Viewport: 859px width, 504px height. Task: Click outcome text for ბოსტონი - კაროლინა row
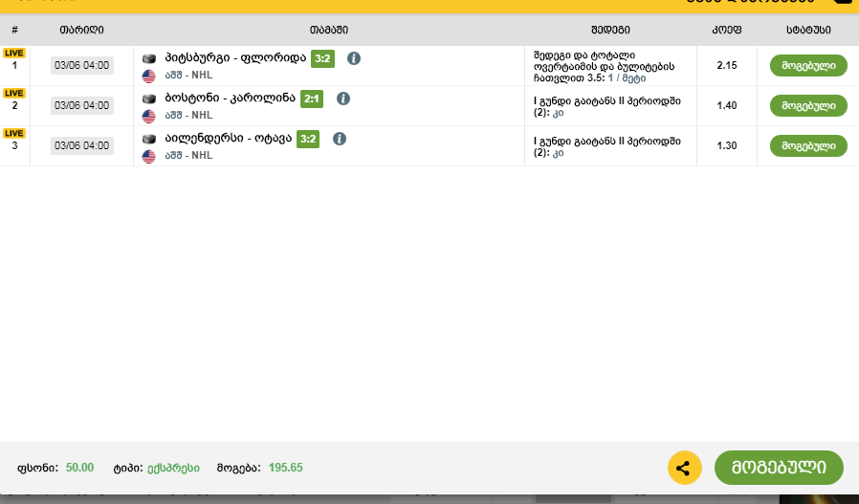coord(607,107)
